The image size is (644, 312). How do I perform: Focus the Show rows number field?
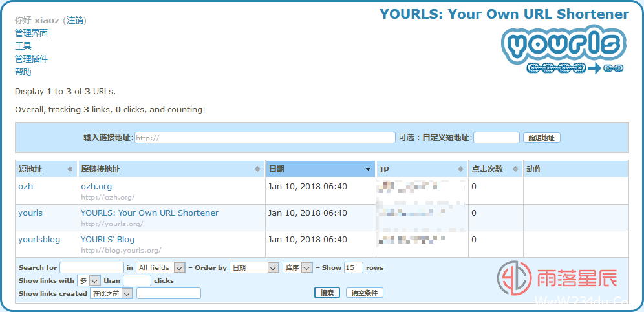[354, 267]
